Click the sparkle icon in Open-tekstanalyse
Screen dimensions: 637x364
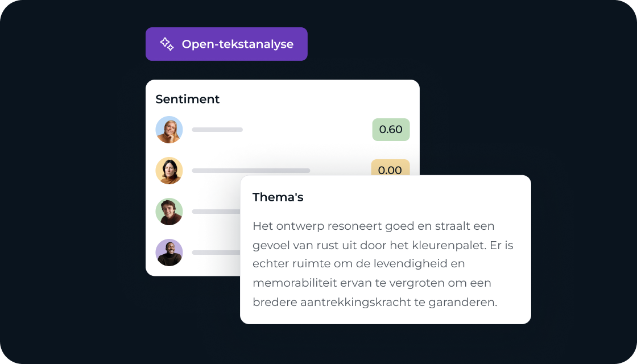[167, 44]
